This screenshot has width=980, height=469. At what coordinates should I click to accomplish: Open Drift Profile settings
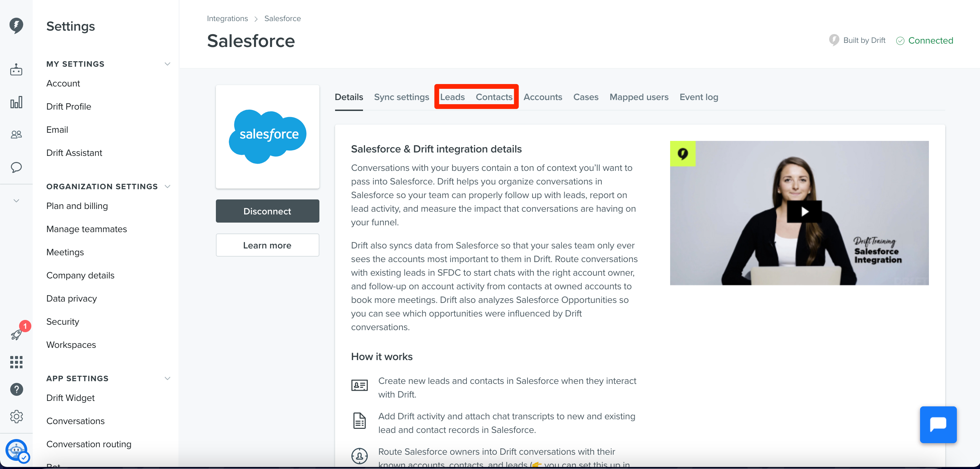click(68, 107)
